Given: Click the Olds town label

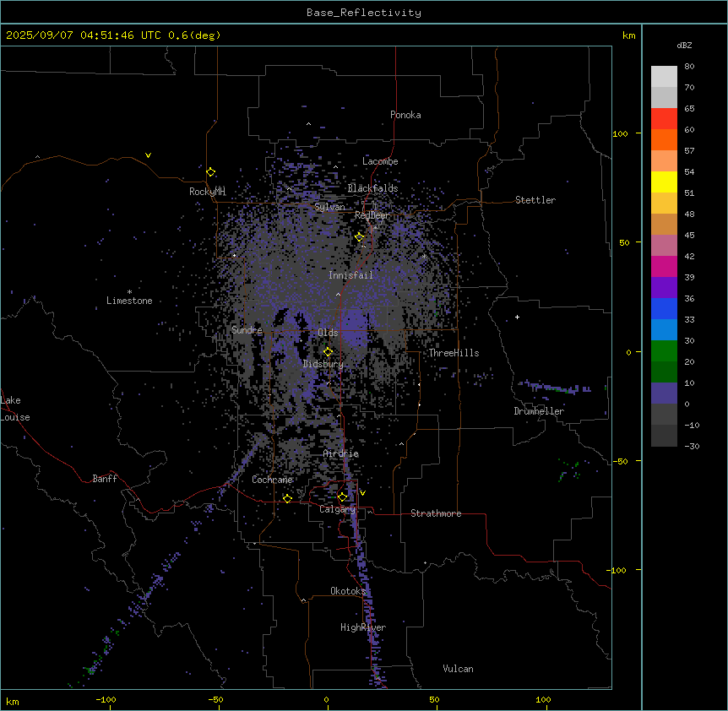Looking at the screenshot, I should point(328,333).
